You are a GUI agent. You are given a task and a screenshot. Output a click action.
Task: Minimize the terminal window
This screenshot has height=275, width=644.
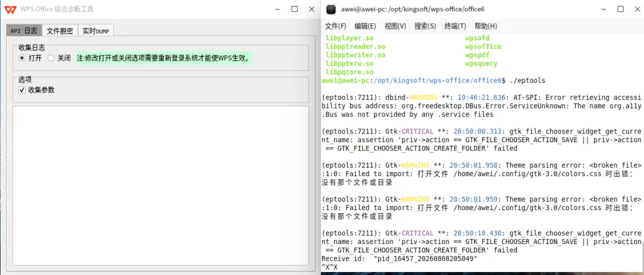(603, 9)
